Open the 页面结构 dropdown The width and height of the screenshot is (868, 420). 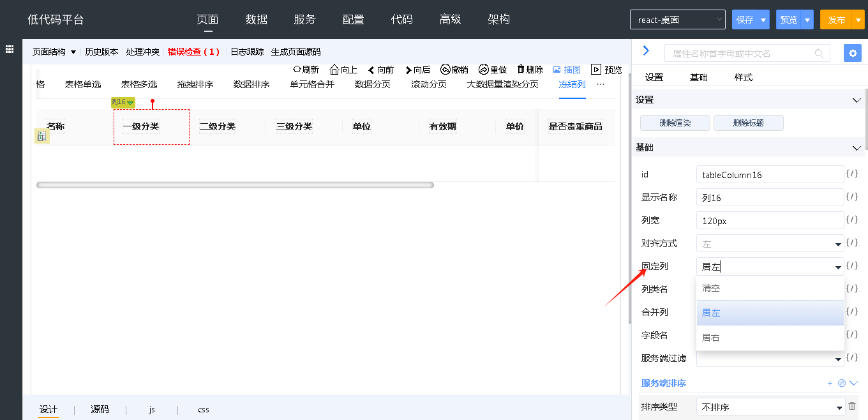(x=54, y=52)
